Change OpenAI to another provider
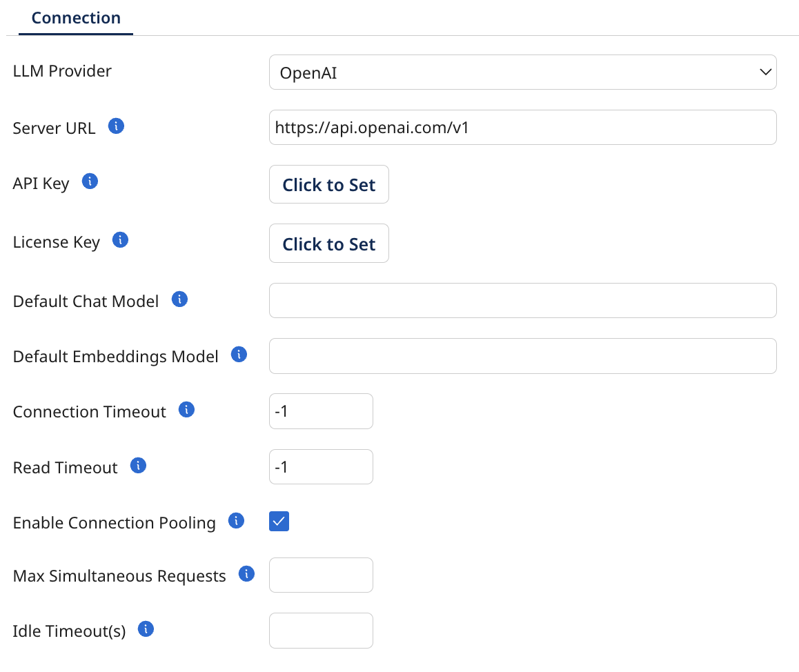799x672 pixels. pyautogui.click(x=522, y=72)
